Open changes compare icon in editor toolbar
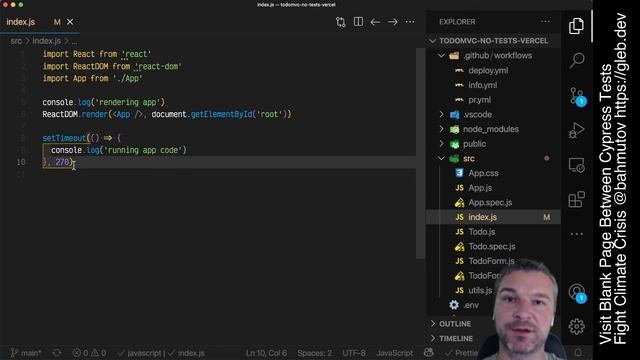 click(x=340, y=22)
